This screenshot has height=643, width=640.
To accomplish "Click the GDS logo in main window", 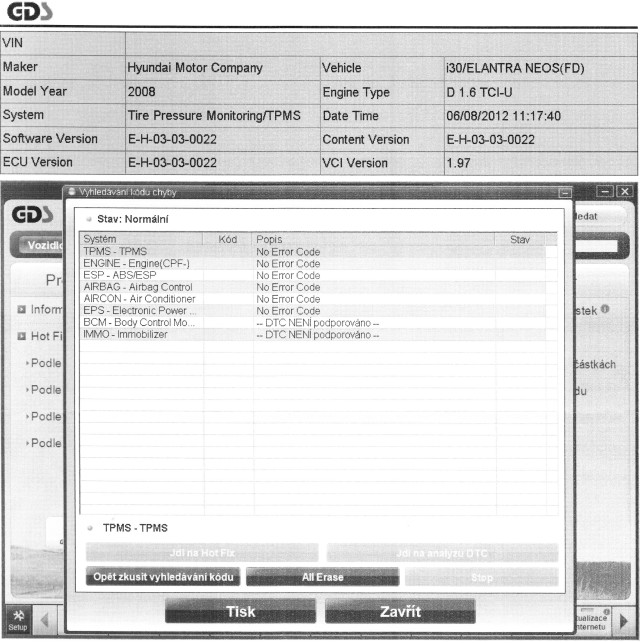I will [x=32, y=214].
